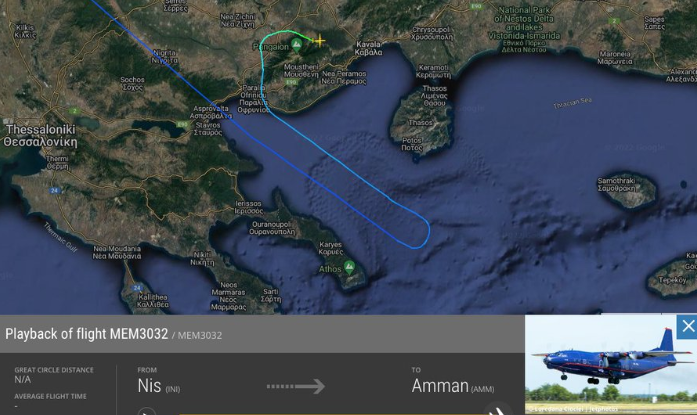The image size is (697, 415).
Task: Click route 24 shield near Kallithea
Action: click(x=137, y=288)
